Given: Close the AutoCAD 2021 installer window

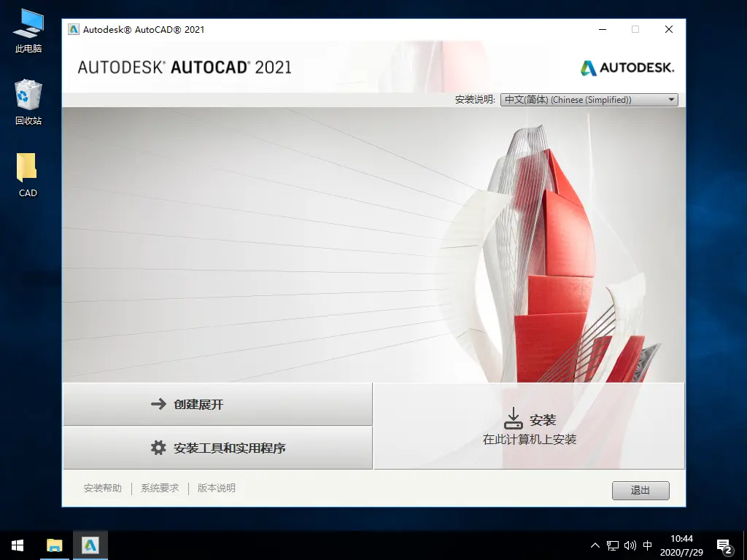Looking at the screenshot, I should tap(669, 29).
